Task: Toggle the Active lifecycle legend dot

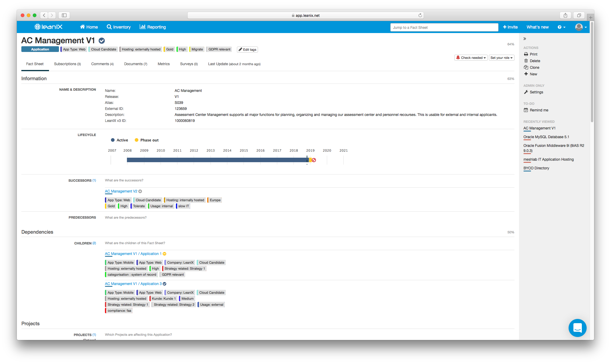Action: coord(113,140)
